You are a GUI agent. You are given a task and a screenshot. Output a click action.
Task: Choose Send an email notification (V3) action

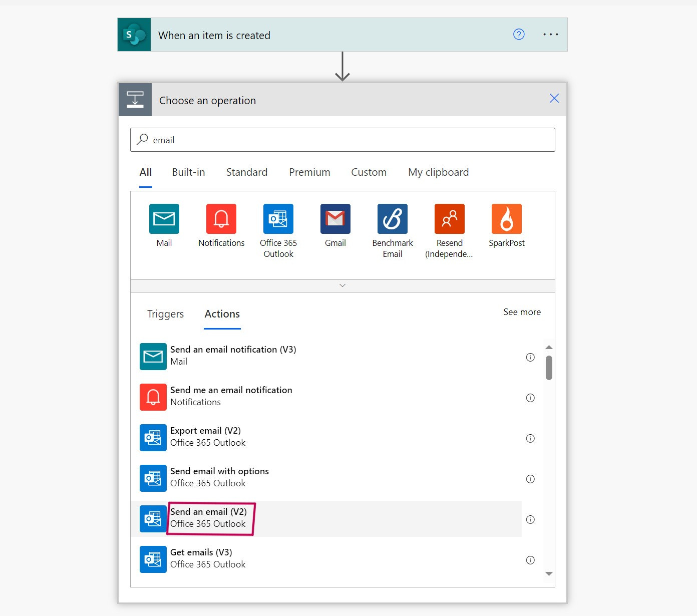[326, 356]
